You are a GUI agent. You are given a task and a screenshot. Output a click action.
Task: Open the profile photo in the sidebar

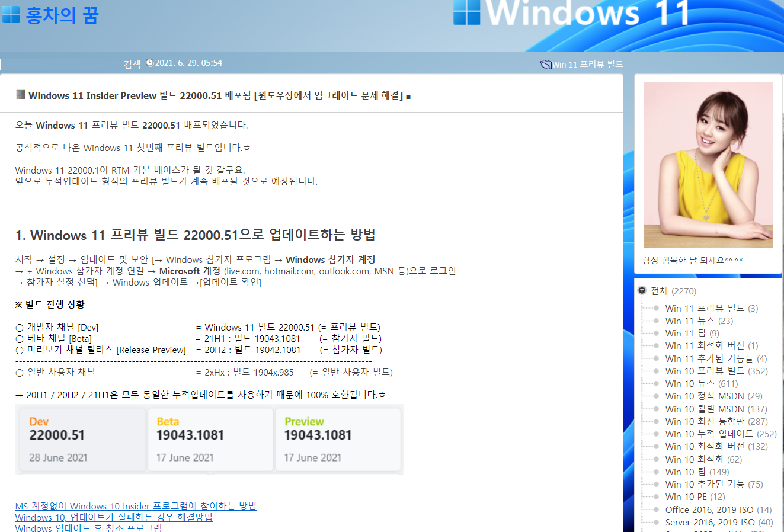pyautogui.click(x=708, y=165)
